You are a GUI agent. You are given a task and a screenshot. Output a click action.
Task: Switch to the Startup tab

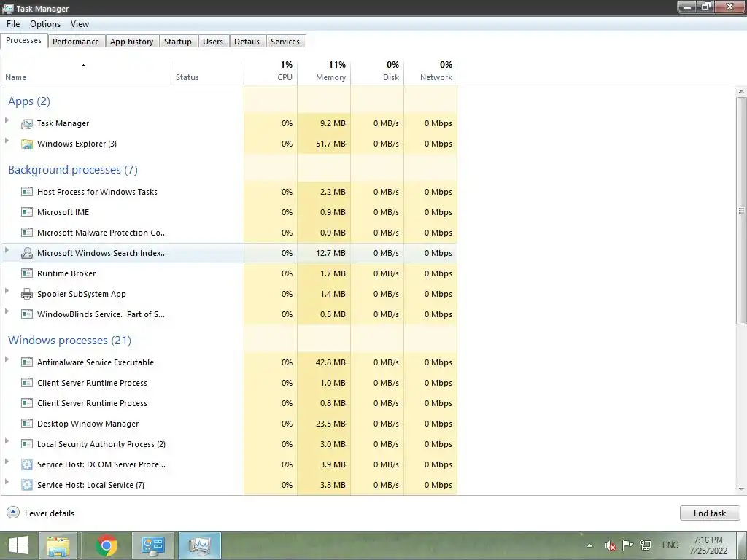178,42
